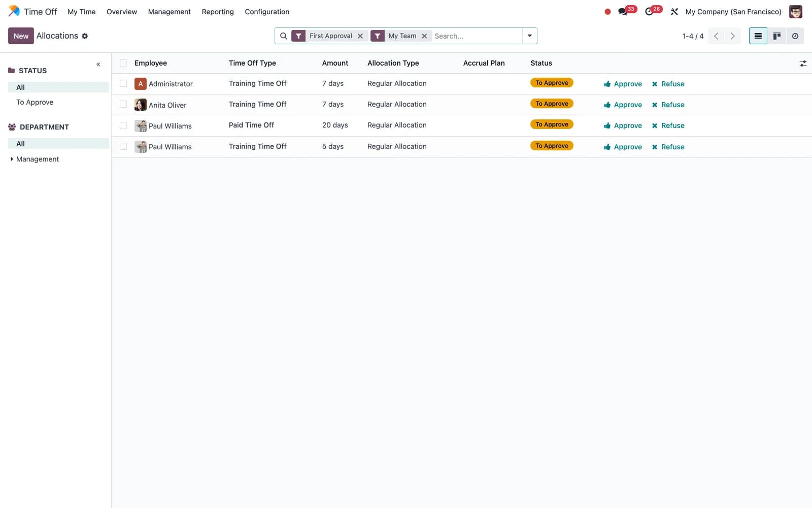This screenshot has height=508, width=812.
Task: Select Paul Williams 5 days row checkbox
Action: pos(123,146)
